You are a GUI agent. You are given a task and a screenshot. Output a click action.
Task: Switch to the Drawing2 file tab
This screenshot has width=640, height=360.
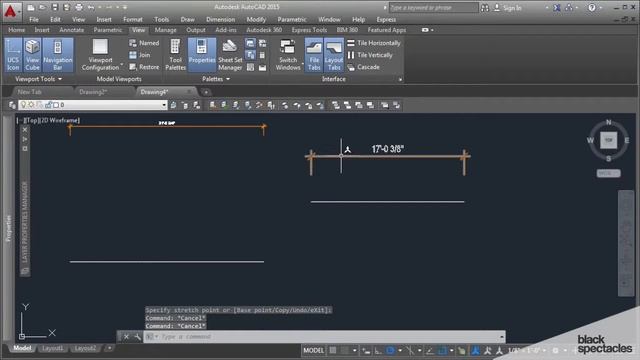click(x=93, y=92)
